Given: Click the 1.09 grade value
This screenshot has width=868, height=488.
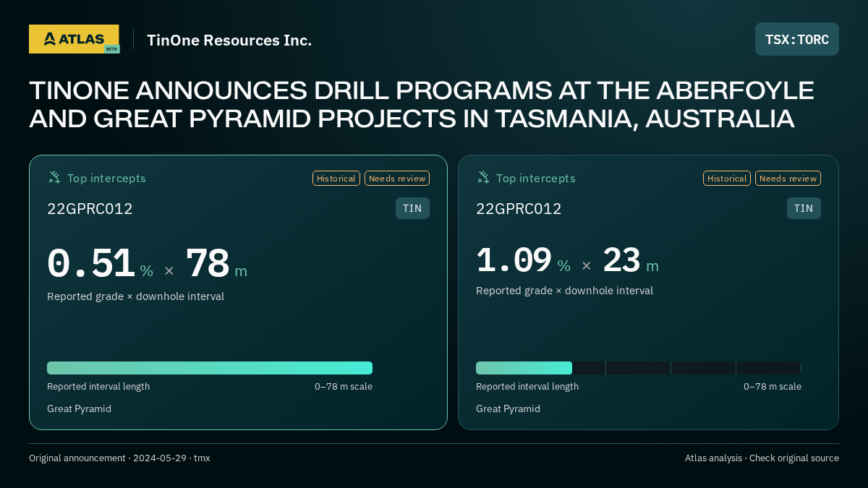Looking at the screenshot, I should pyautogui.click(x=514, y=260).
